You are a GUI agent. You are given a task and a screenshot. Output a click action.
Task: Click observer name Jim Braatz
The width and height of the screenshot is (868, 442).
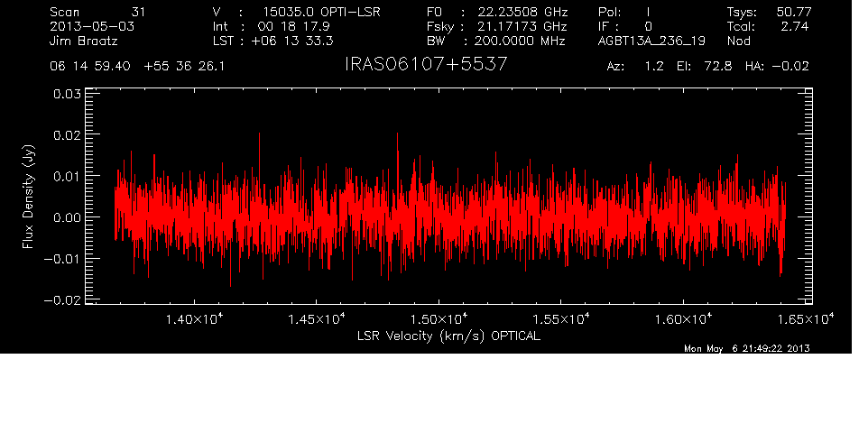click(x=84, y=41)
